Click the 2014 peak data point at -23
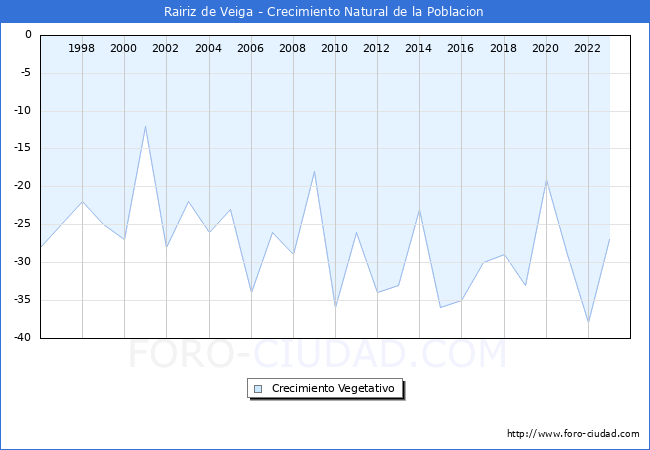Image resolution: width=650 pixels, height=450 pixels. pos(420,209)
